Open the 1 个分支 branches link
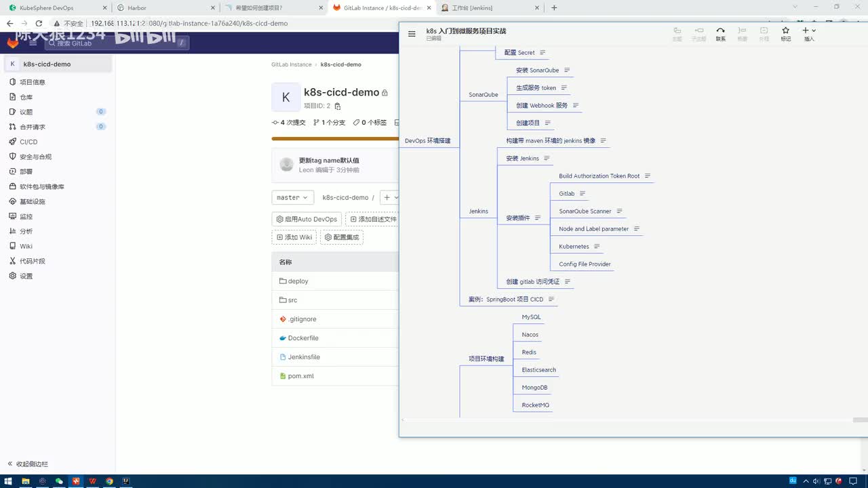868x488 pixels. (329, 123)
